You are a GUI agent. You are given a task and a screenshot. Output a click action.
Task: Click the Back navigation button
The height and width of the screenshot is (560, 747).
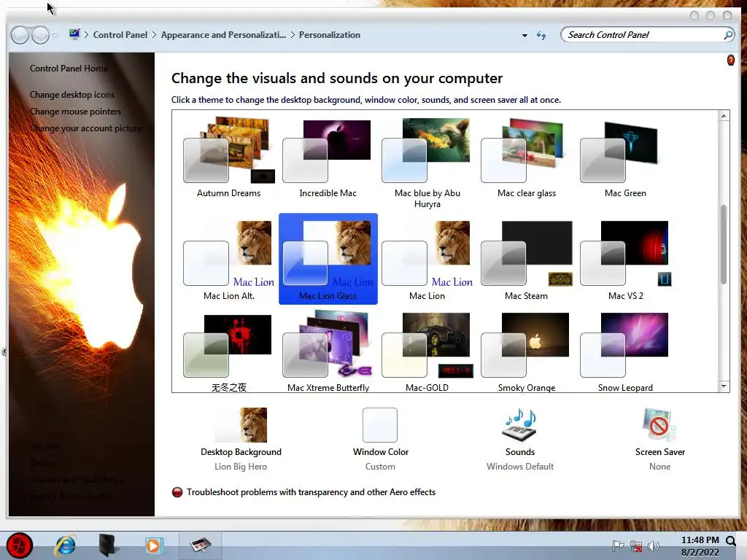click(x=20, y=35)
